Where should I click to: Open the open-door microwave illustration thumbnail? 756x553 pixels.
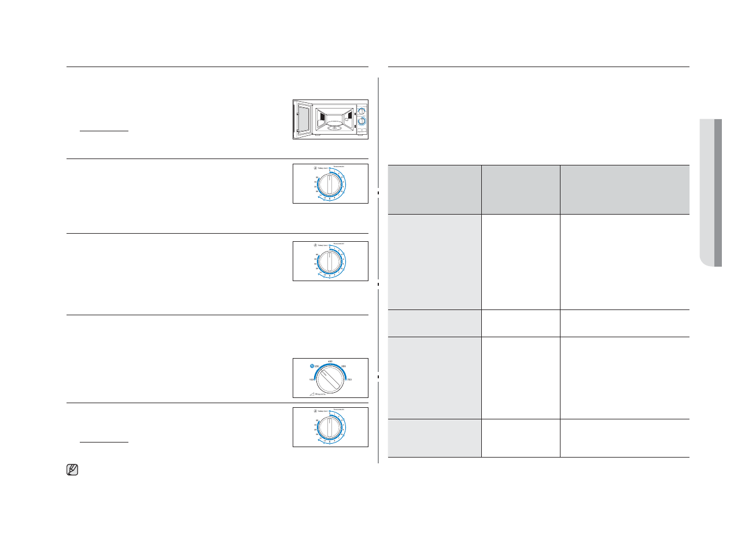click(330, 119)
